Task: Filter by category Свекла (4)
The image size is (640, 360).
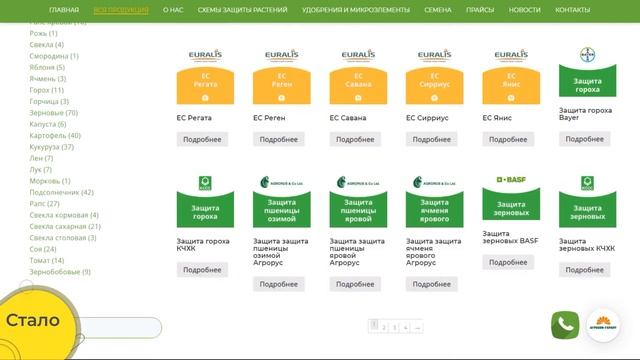Action: tap(47, 44)
